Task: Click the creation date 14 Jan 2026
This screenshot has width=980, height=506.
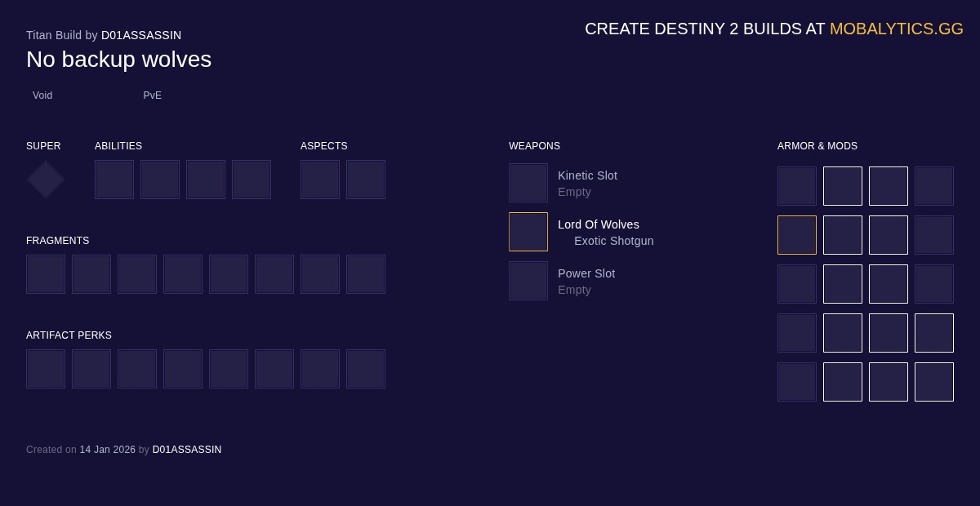Action: [x=108, y=450]
